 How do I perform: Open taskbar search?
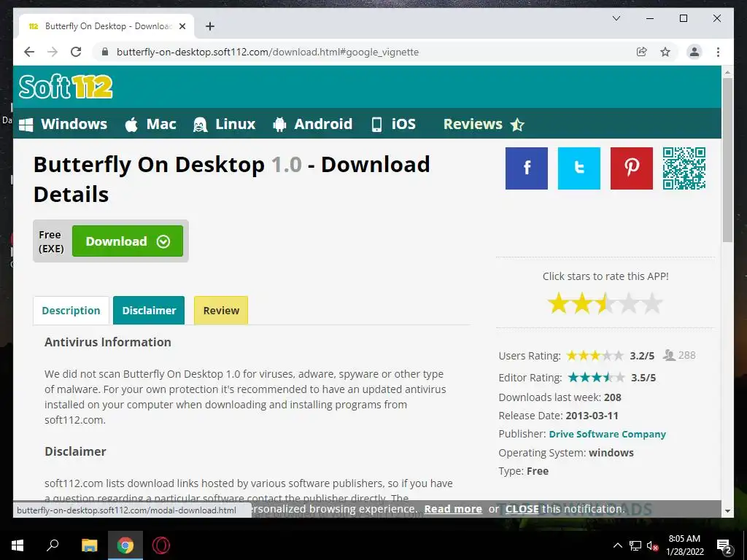53,545
